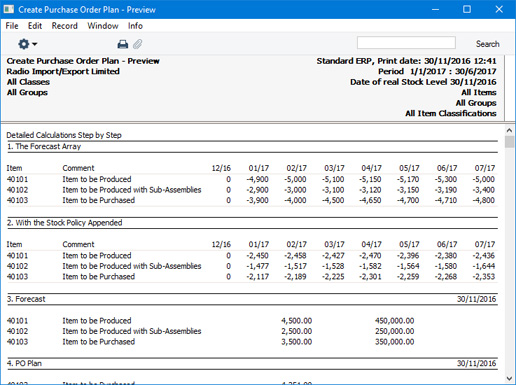Screen dimensions: 516x385
Task: Open the Record menu
Action: tap(64, 26)
